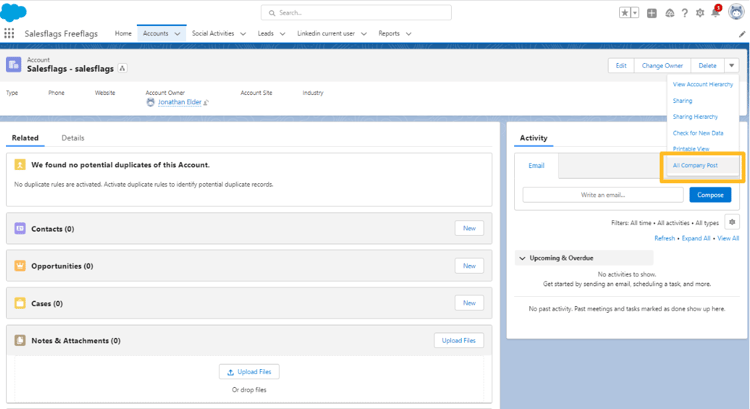Click the Edit button
This screenshot has height=409, width=750.
621,66
